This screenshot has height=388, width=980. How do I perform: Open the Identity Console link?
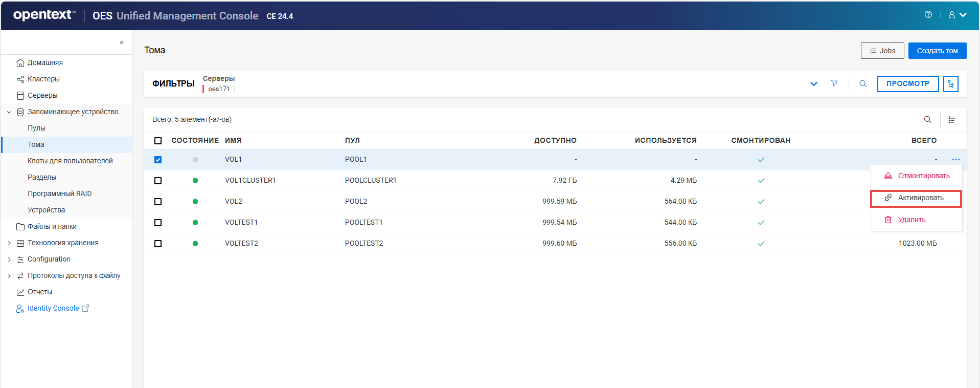53,309
